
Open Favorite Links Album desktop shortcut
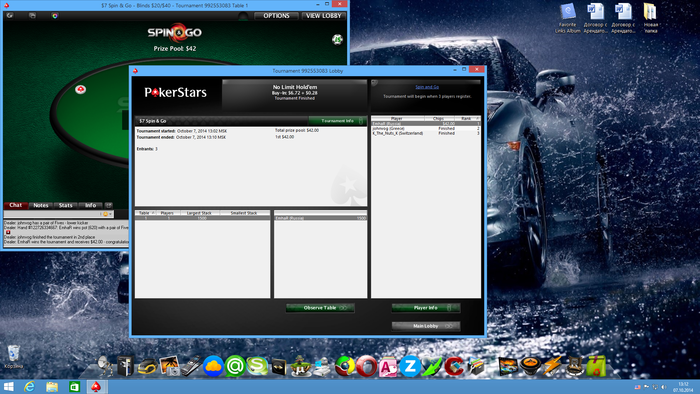click(567, 18)
